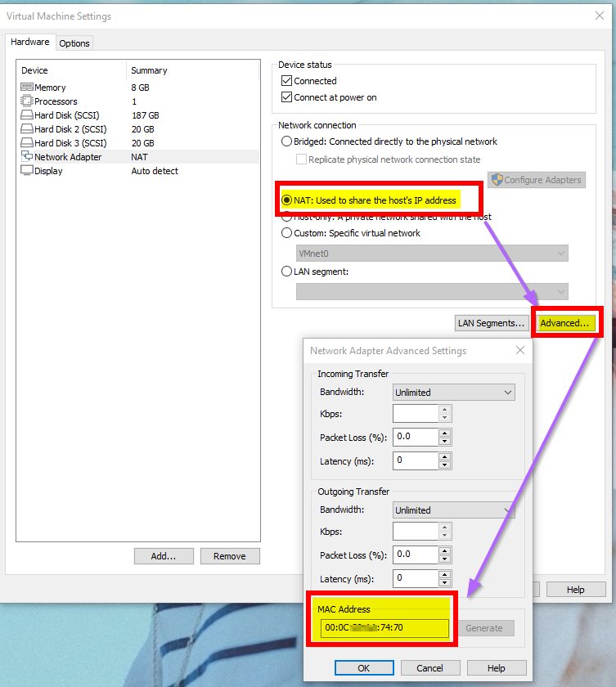
Task: Select the Bridged network connection option
Action: point(286,141)
